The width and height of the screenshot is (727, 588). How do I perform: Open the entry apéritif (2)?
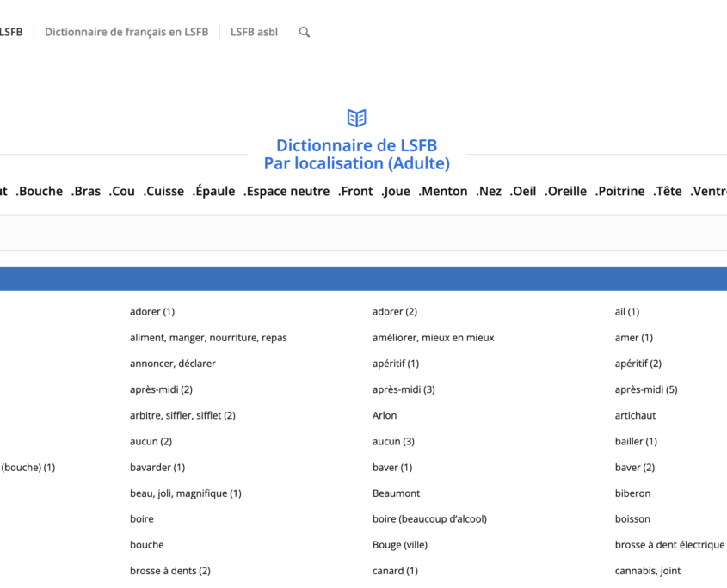(638, 364)
